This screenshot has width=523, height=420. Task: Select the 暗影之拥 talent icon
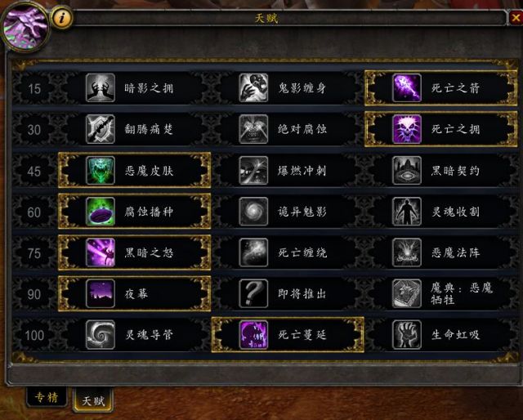pyautogui.click(x=101, y=87)
